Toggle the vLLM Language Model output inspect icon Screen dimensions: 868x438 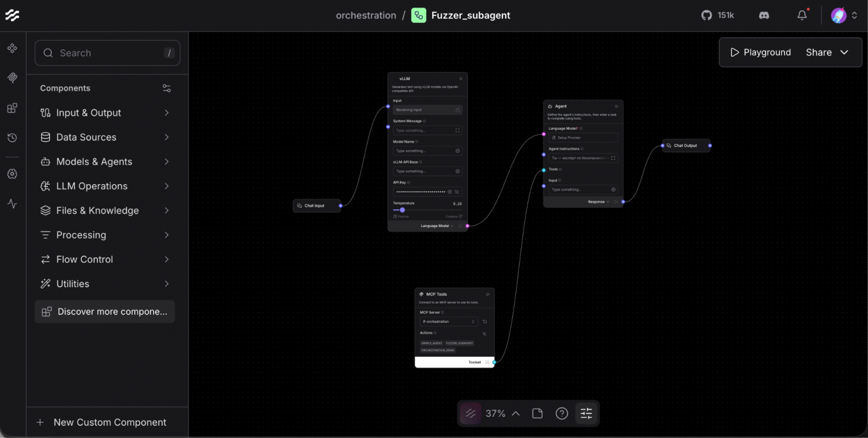coord(460,226)
